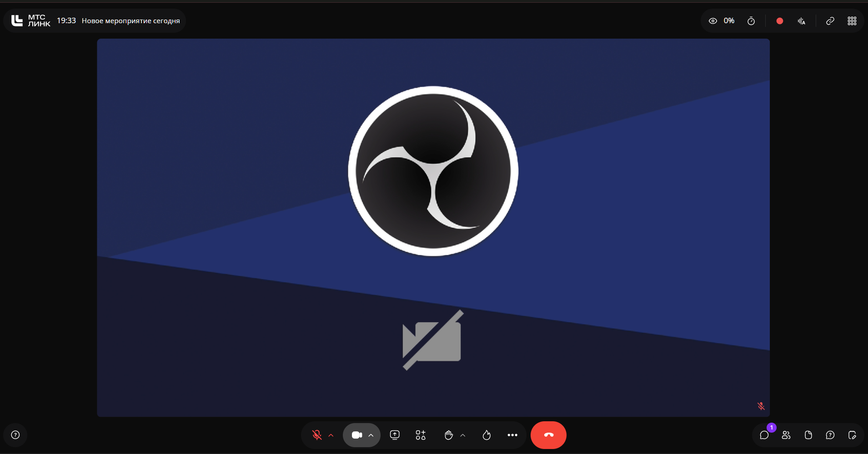The width and height of the screenshot is (868, 454).
Task: Click the event title 'Новое мероприятие сегодня'
Action: 130,21
